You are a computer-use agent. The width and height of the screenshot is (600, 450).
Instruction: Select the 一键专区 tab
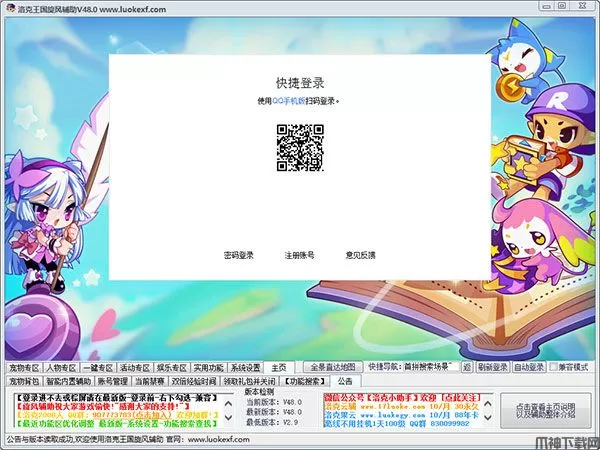[x=98, y=368]
